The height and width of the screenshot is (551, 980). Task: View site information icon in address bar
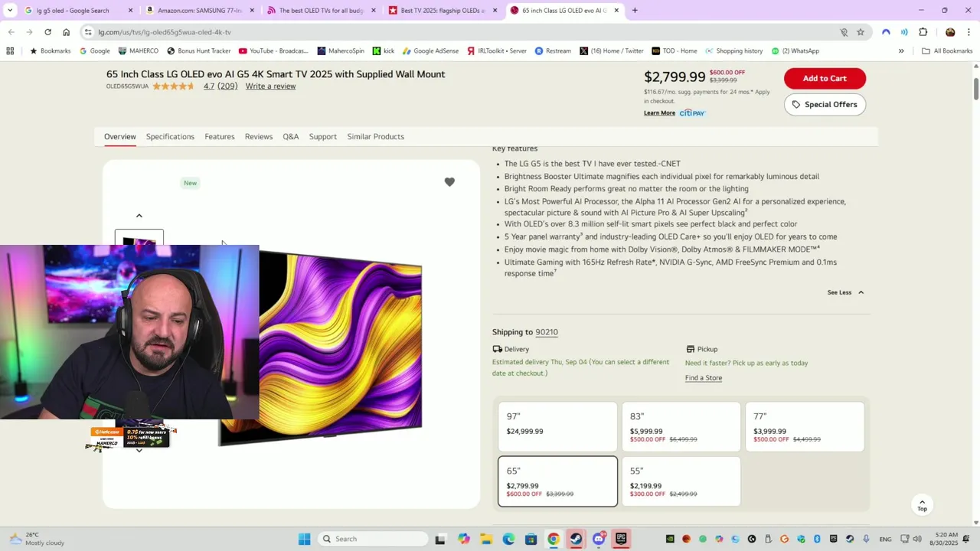[x=88, y=32]
